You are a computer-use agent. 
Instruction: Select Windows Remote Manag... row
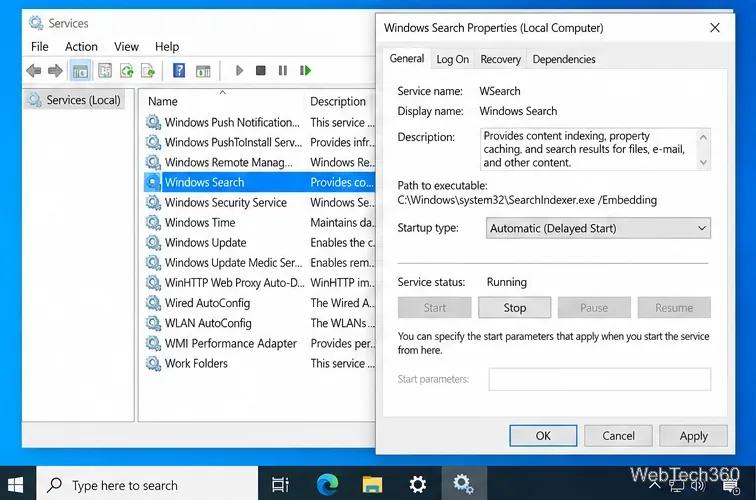click(x=259, y=162)
